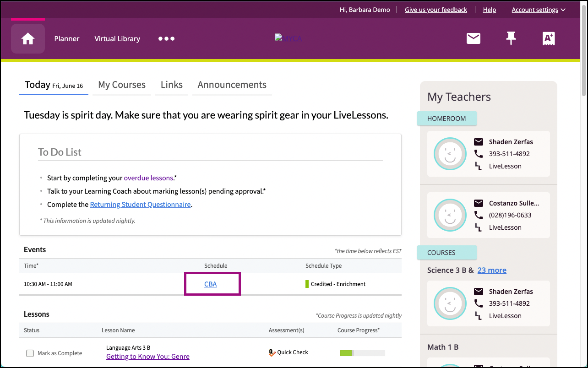
Task: Switch to the My Courses tab
Action: (x=122, y=85)
